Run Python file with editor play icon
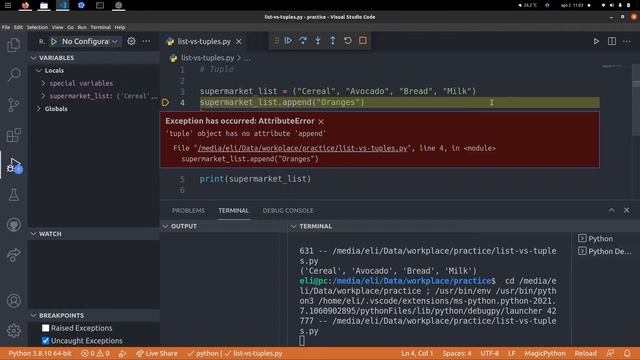The height and width of the screenshot is (360, 640). [x=596, y=41]
